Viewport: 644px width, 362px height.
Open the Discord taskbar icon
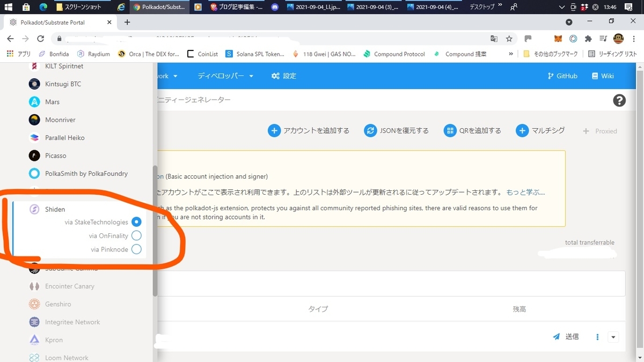click(x=275, y=7)
